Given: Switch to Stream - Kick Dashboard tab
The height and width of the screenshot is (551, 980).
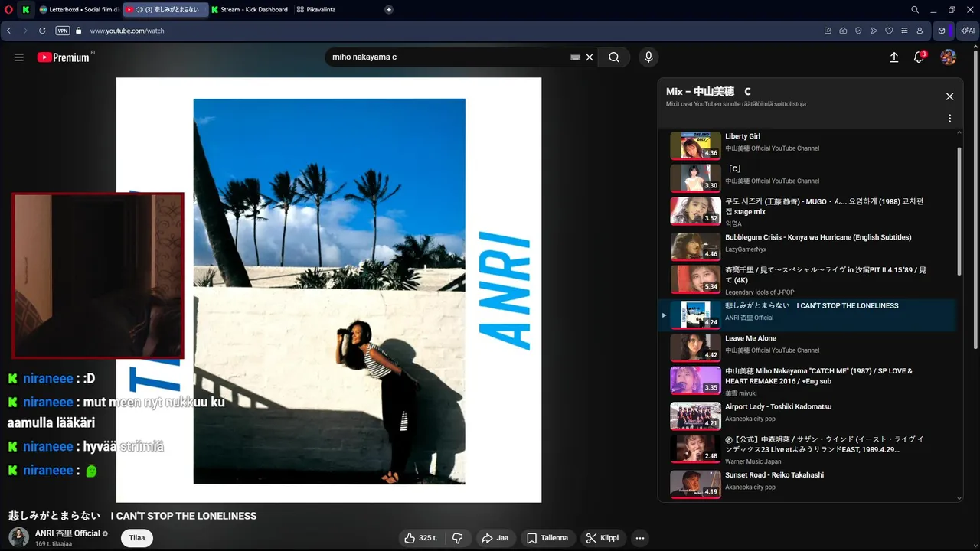Looking at the screenshot, I should pyautogui.click(x=250, y=9).
